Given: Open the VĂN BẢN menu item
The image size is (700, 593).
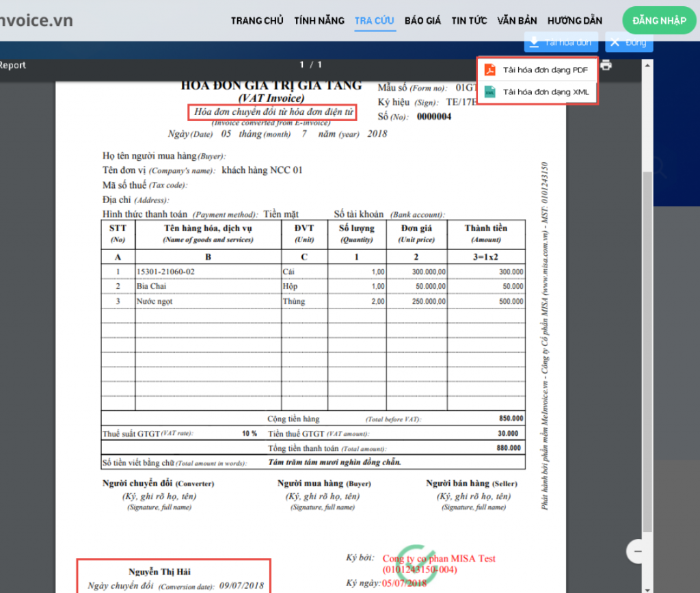Looking at the screenshot, I should [517, 21].
